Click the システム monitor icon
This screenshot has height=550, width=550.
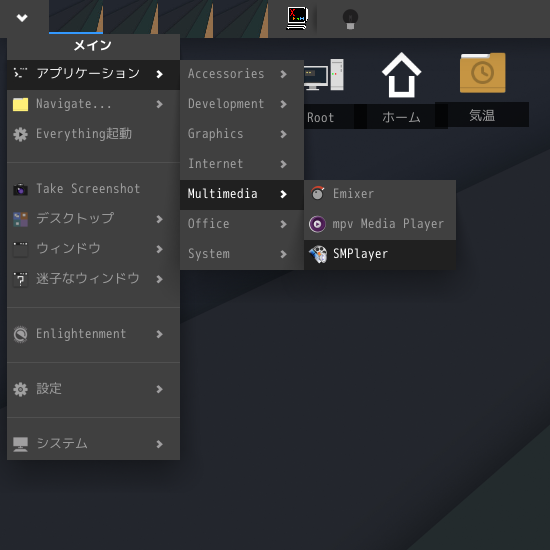coord(20,444)
